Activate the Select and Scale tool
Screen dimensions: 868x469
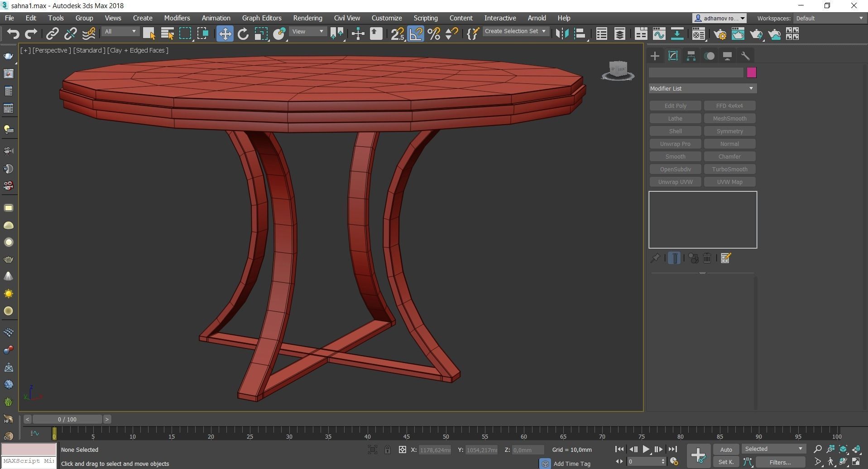(261, 34)
